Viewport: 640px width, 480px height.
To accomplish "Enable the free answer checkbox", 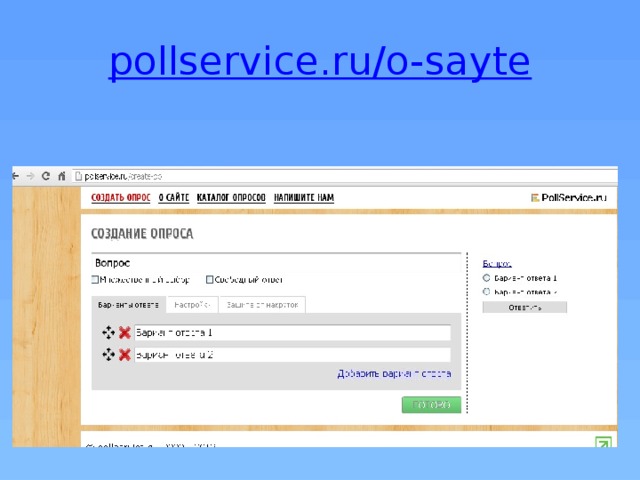I will click(x=209, y=280).
